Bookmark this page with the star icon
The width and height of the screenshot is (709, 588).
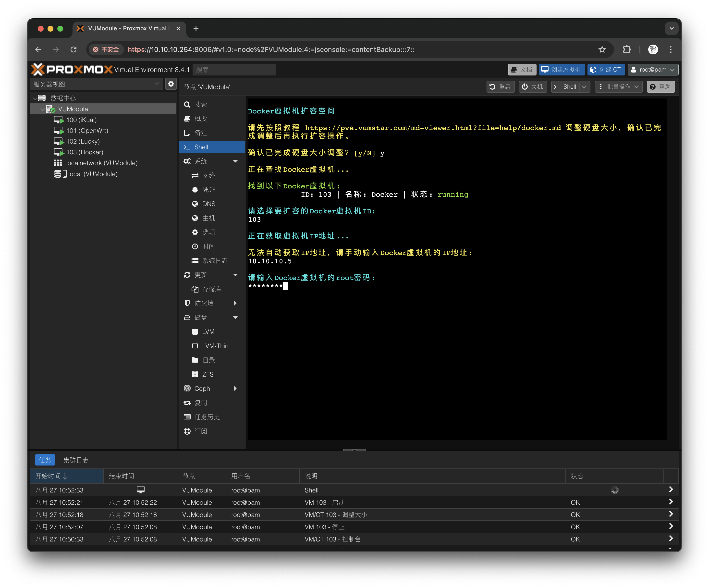pos(602,50)
